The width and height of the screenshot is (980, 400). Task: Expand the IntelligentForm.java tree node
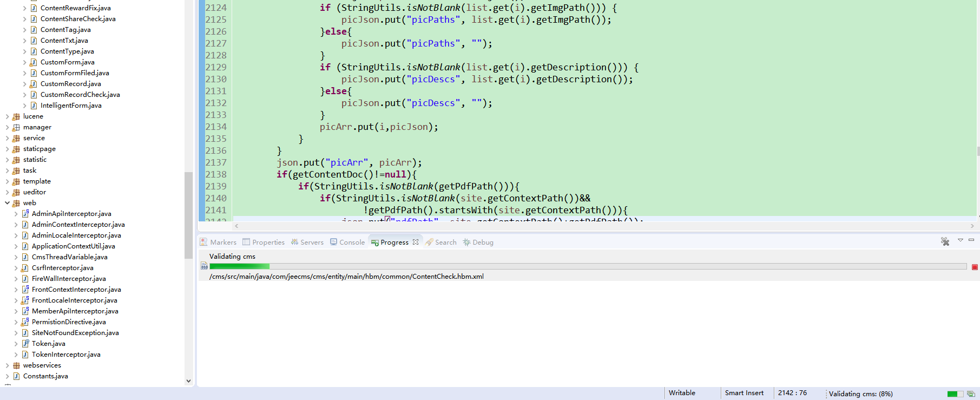[x=24, y=106]
